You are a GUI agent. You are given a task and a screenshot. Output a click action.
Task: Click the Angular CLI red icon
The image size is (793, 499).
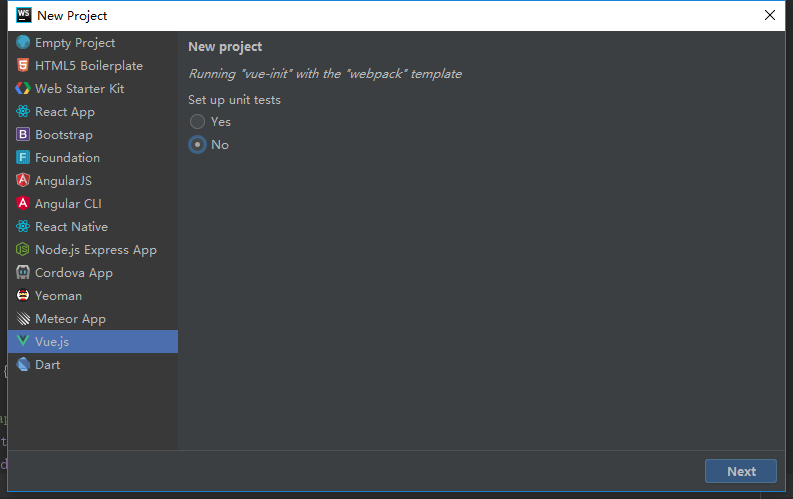coord(23,203)
